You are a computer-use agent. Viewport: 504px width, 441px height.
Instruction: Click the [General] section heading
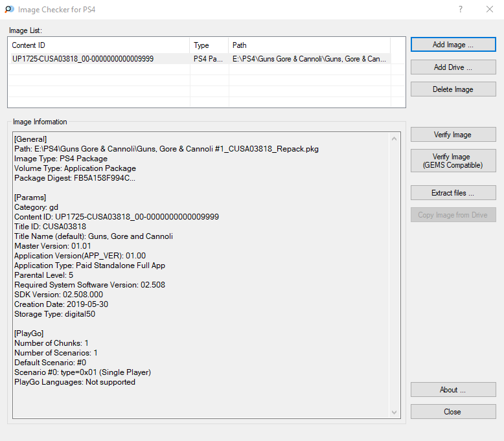pos(30,139)
